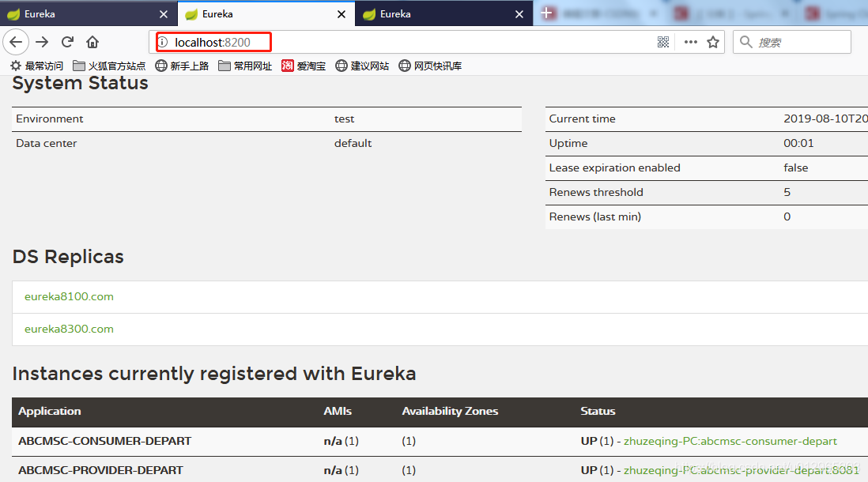Select the Environment value 'test'
This screenshot has width=868, height=482.
[345, 119]
